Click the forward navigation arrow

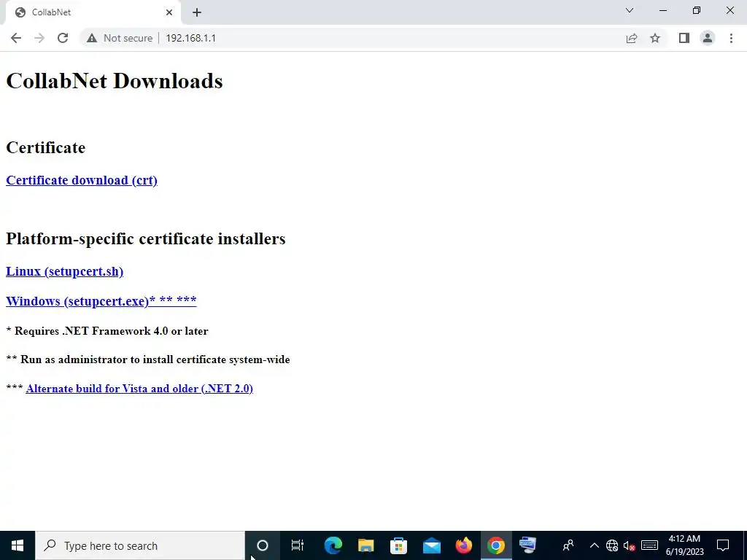[x=39, y=38]
